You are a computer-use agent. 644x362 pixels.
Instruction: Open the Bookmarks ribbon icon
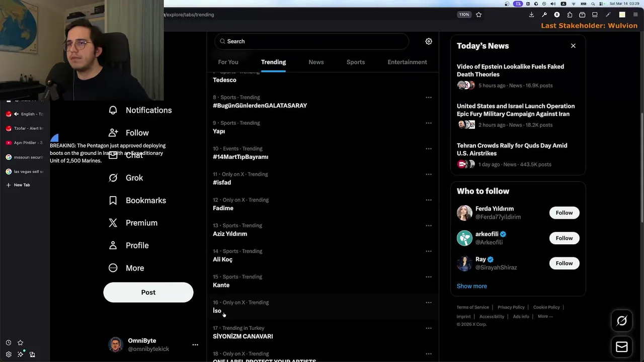(x=113, y=201)
